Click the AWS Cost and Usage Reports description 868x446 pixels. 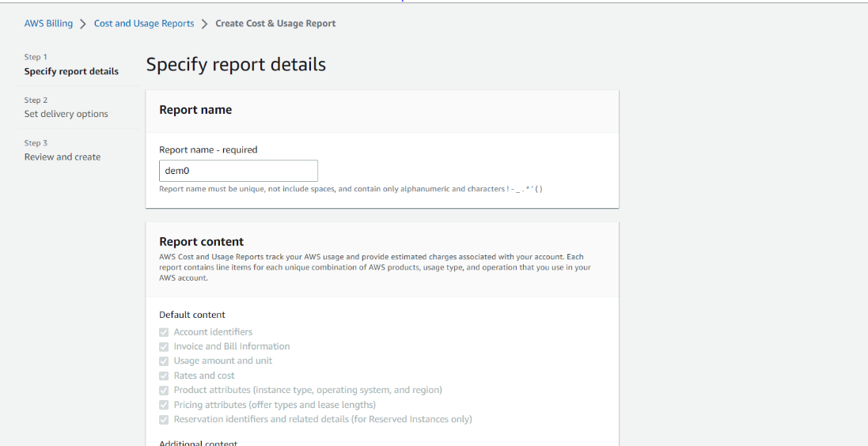tap(375, 267)
